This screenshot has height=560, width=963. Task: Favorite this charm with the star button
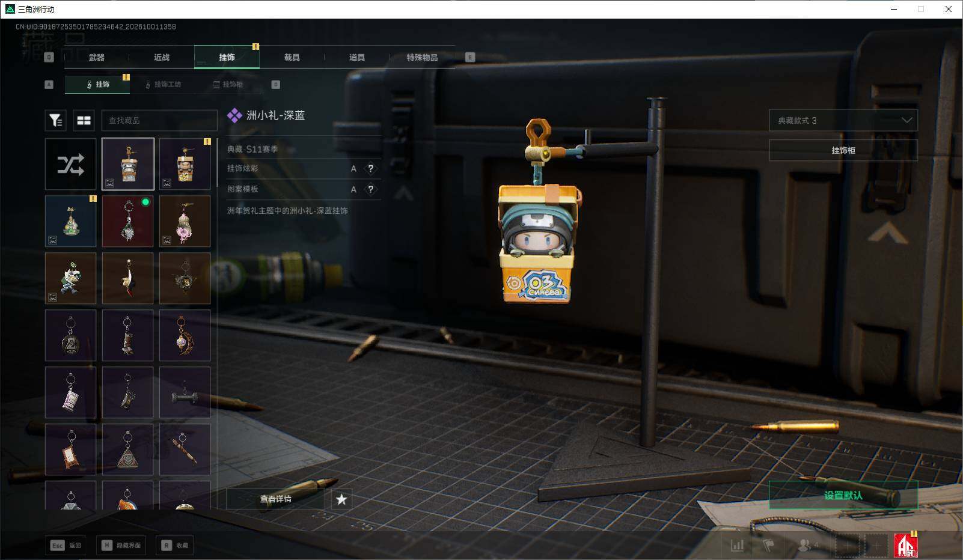tap(341, 499)
